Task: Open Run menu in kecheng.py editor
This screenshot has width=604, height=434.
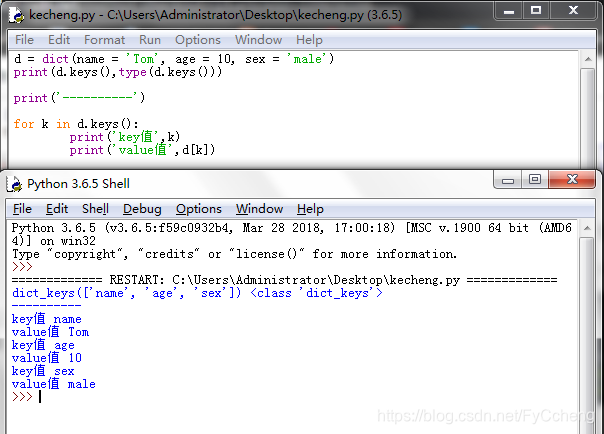Action: (x=149, y=40)
